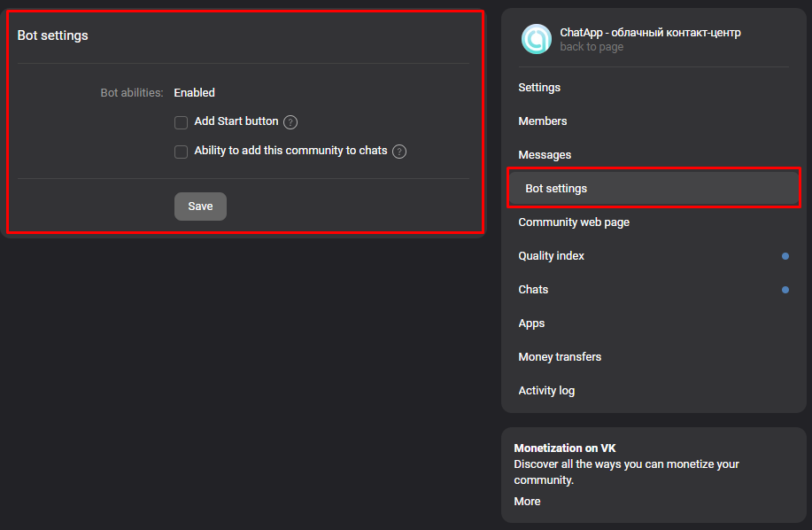812x530 pixels.
Task: Open Money transfers section
Action: coord(560,357)
